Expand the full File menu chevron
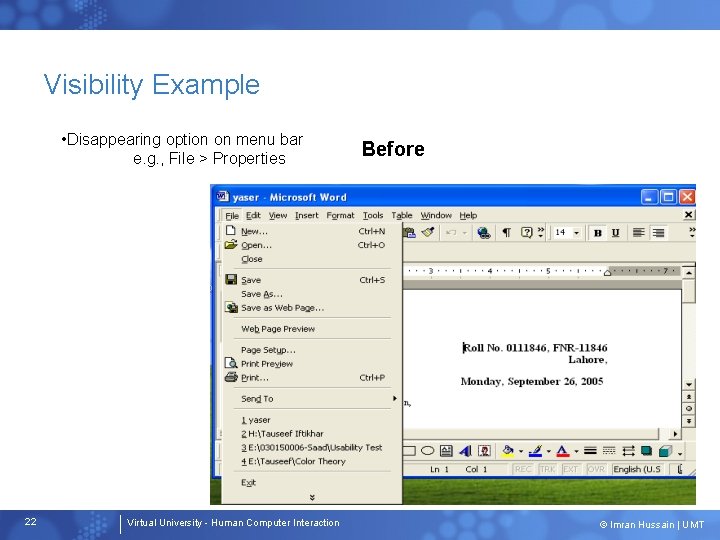 click(x=312, y=497)
